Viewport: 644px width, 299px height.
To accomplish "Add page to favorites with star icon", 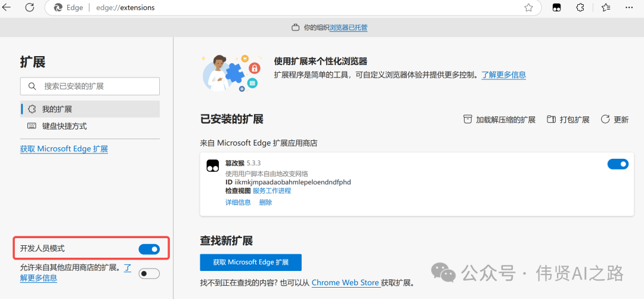I will 528,7.
